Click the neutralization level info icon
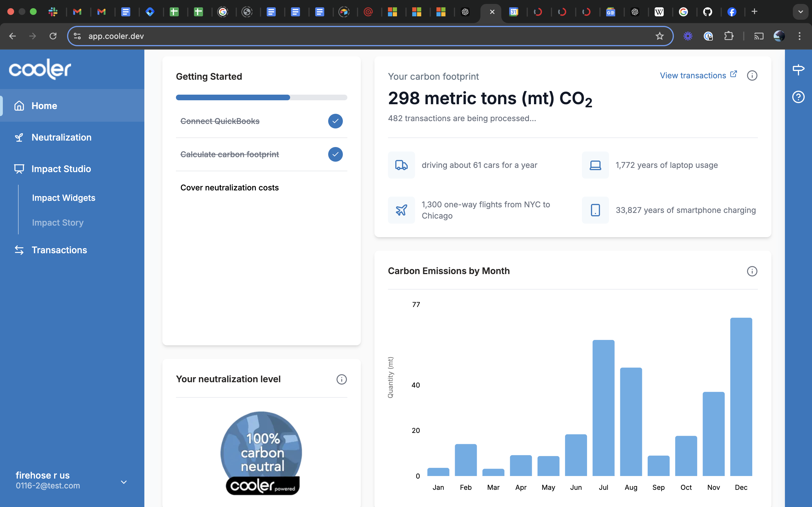This screenshot has width=812, height=507. (341, 379)
